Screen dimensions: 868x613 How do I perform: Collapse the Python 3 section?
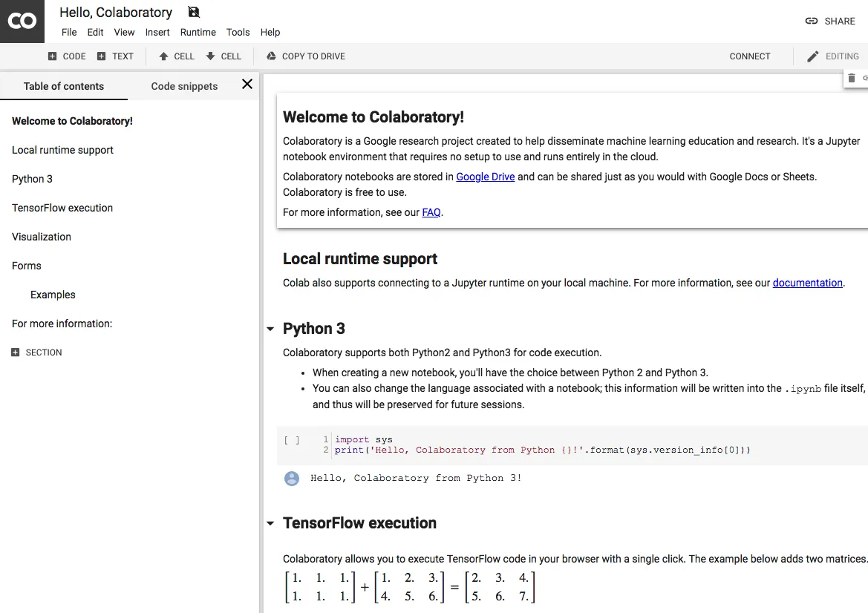tap(270, 329)
